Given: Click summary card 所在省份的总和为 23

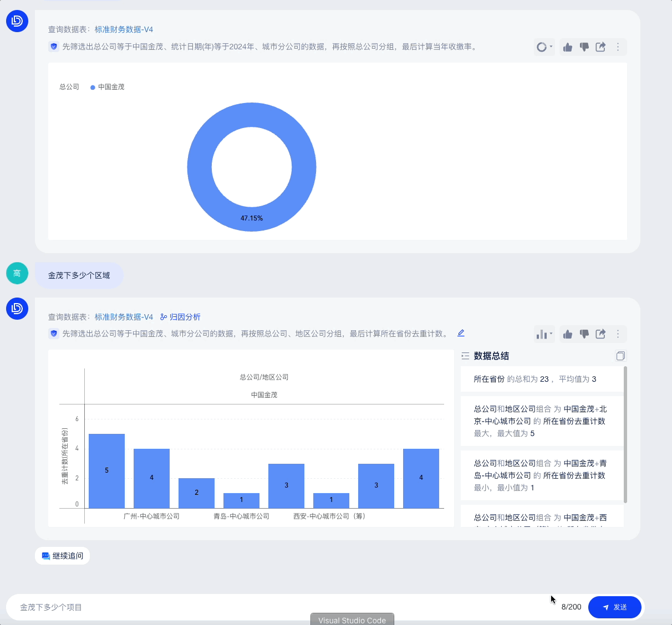Looking at the screenshot, I should pos(542,379).
